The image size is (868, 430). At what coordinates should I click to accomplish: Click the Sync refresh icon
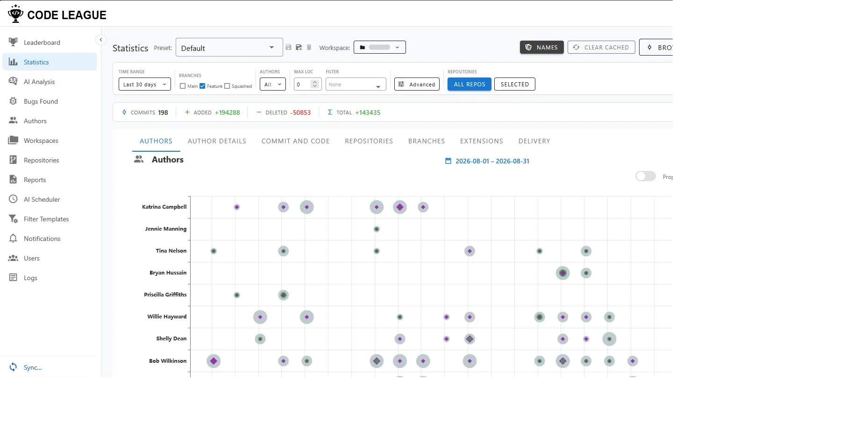point(13,367)
